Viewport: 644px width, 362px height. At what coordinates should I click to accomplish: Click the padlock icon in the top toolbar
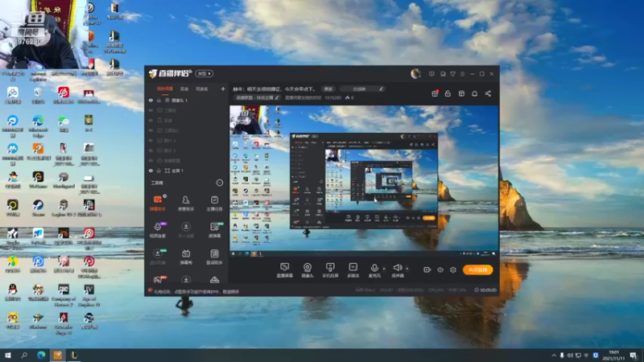coord(448,93)
